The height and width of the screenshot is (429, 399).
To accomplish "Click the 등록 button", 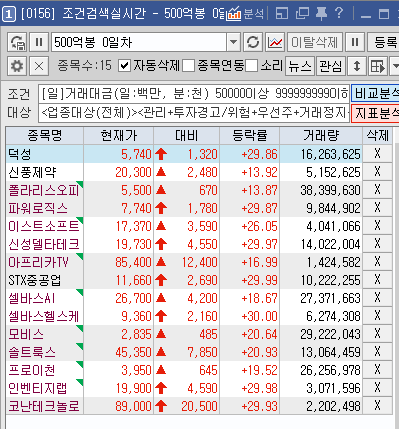I will click(383, 42).
